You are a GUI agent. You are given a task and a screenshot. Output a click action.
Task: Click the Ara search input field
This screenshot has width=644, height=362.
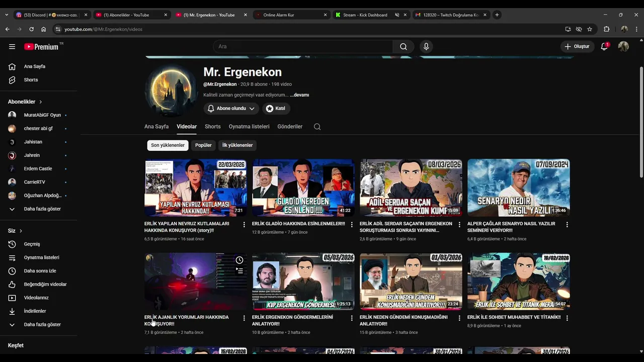click(303, 46)
